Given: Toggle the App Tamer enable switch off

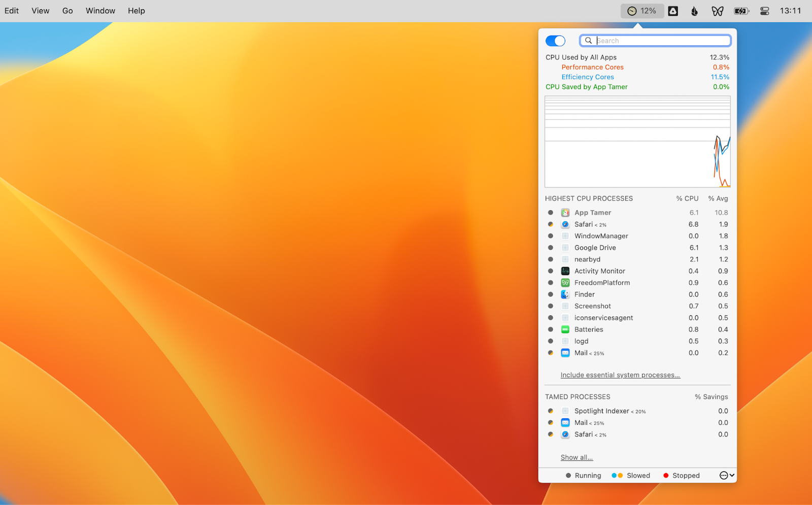Looking at the screenshot, I should point(555,41).
